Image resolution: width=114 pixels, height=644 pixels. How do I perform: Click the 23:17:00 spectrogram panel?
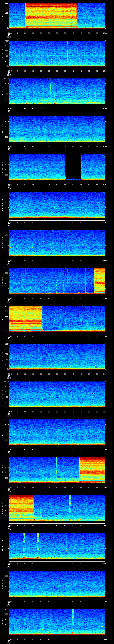tap(57, 129)
